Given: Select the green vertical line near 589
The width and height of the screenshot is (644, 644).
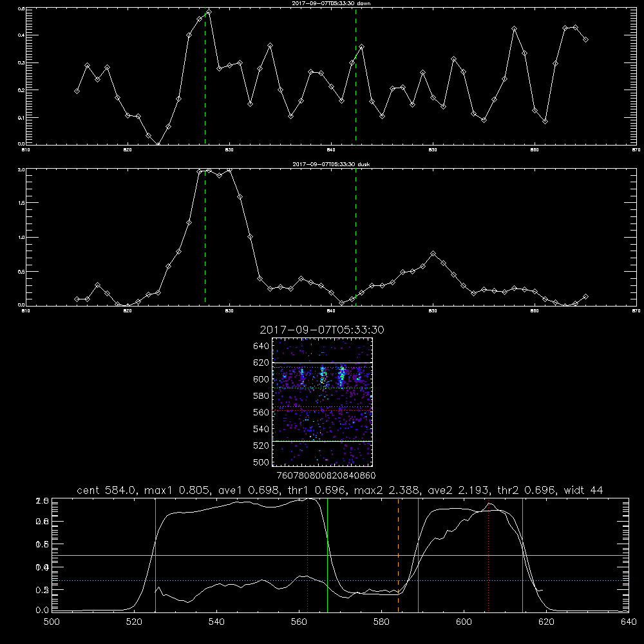Looking at the screenshot, I should coord(418,555).
